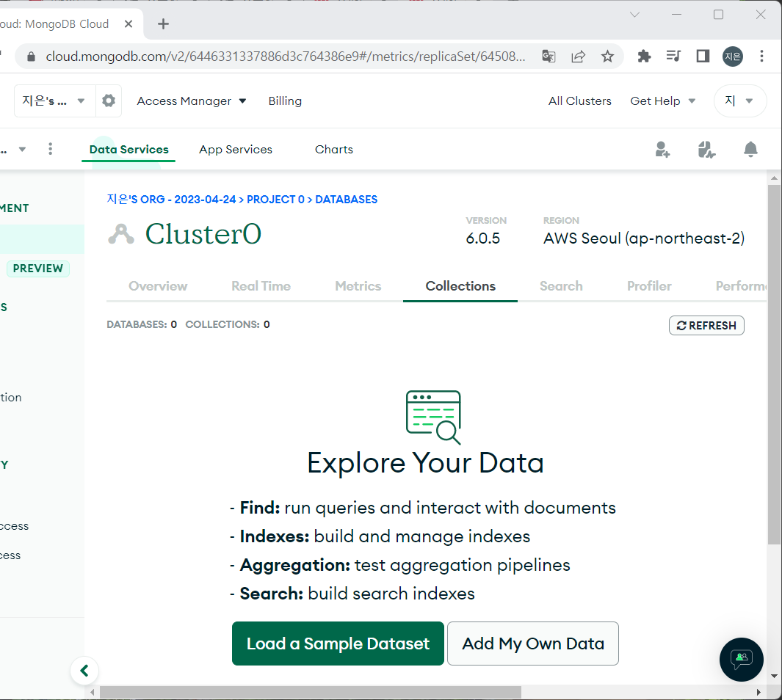Open the user account dropdown 지
782x700 pixels.
tap(739, 101)
